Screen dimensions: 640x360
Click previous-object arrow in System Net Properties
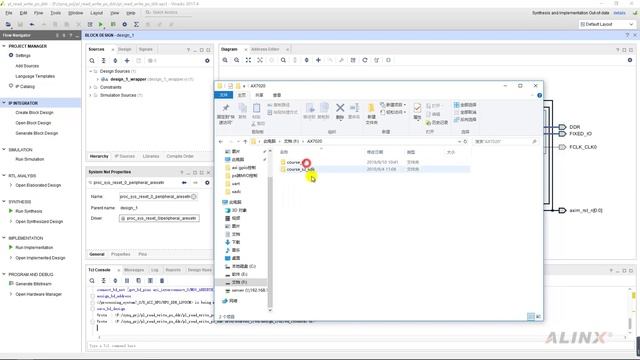pos(184,182)
